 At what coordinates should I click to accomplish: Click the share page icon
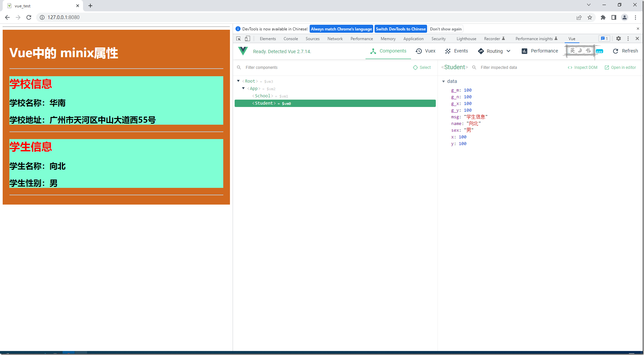point(579,17)
